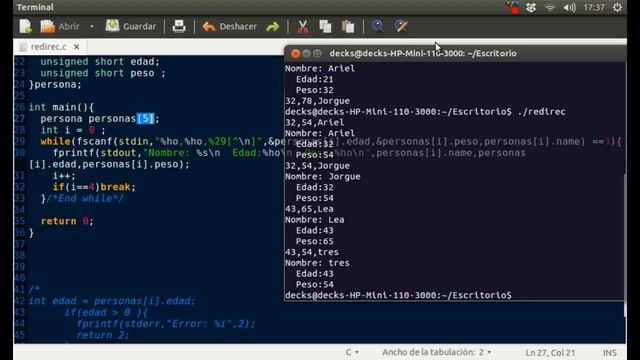Screen dimensions: 640x360
Task: Open the sound volume indicator
Action: tap(569, 7)
